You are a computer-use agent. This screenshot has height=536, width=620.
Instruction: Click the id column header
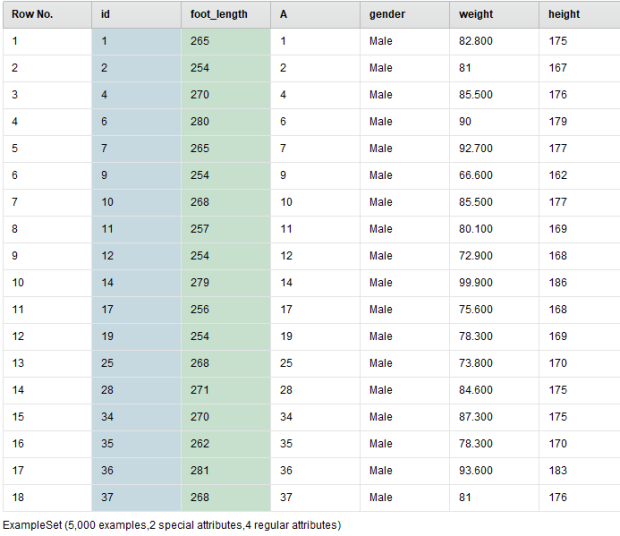tap(136, 15)
